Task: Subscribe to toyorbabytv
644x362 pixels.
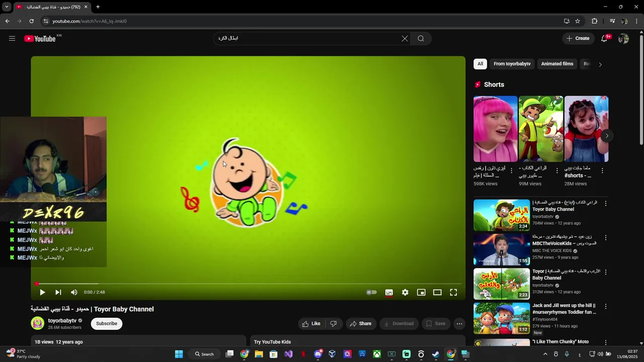Action: (x=107, y=323)
